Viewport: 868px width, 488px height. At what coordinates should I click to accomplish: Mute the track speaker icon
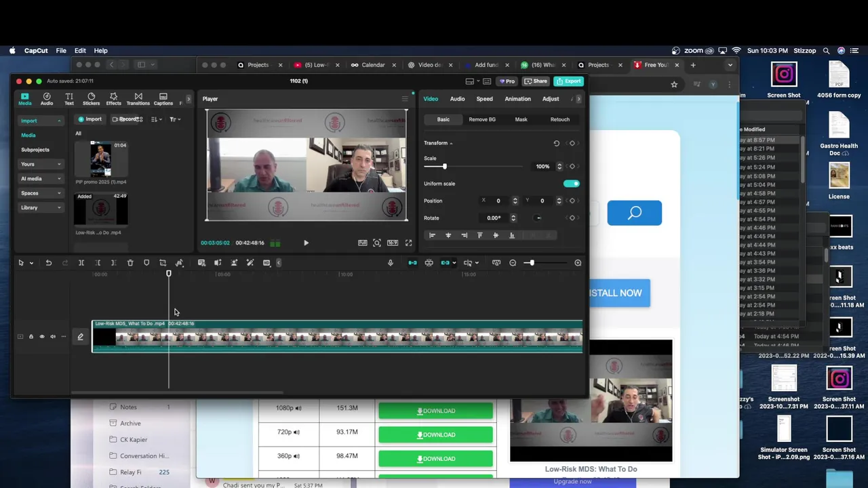point(52,337)
